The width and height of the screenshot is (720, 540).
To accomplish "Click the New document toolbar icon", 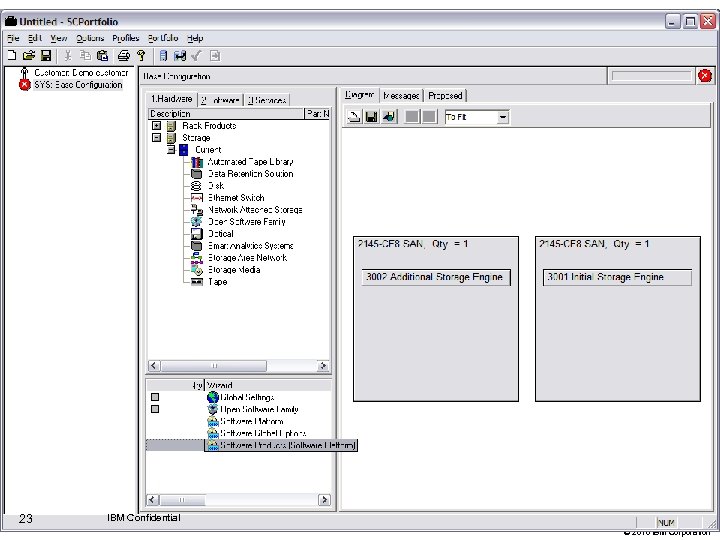I will click(x=11, y=56).
